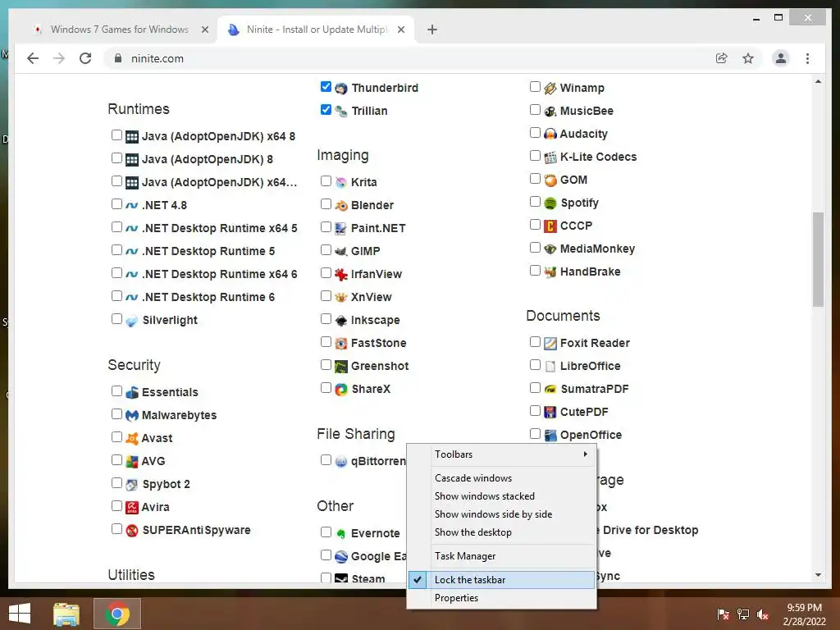
Task: Select Cascade windows from context menu
Action: (501, 478)
